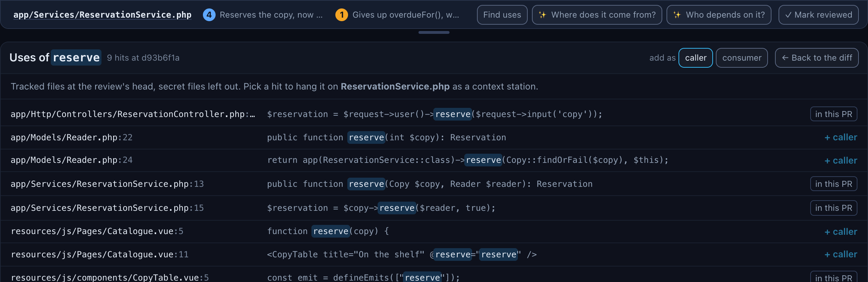Open the app/Models/Reader.php:24 hit
Image resolution: width=868 pixels, height=282 pixels.
pos(434,160)
